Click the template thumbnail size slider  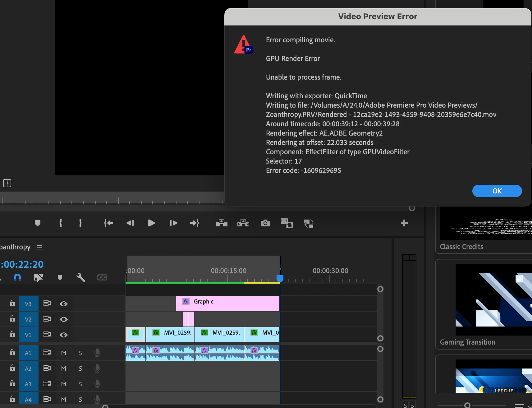(467, 405)
